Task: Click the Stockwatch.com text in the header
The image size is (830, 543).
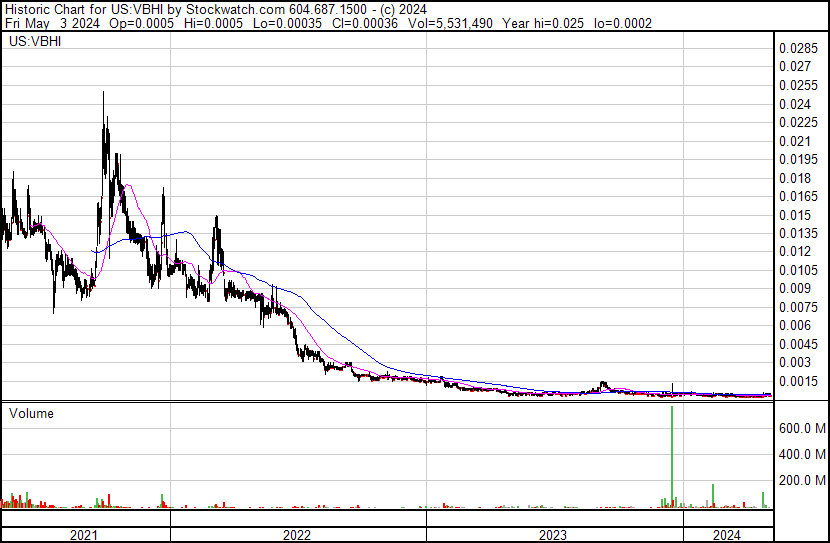Action: (x=232, y=7)
